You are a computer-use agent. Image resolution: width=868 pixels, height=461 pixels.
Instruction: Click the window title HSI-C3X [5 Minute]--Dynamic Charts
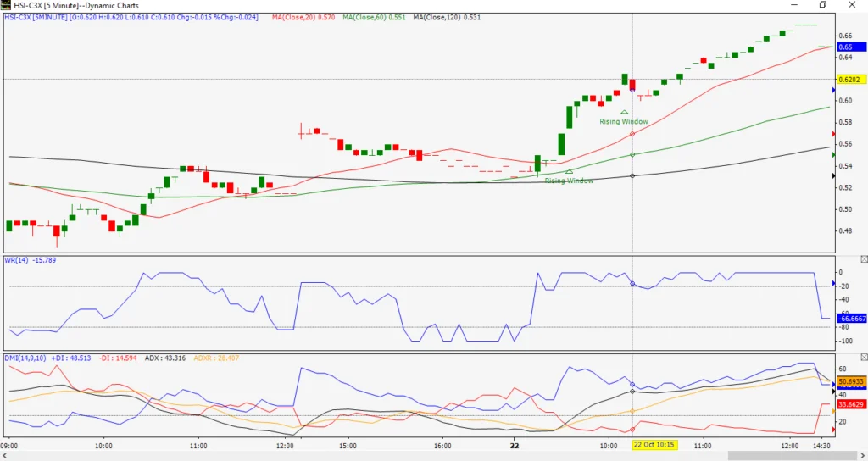click(x=75, y=5)
